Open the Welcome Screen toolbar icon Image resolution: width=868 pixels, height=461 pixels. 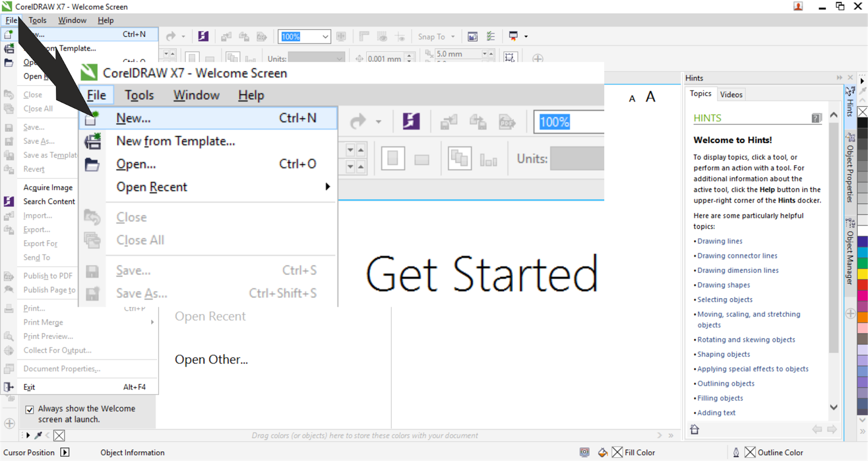click(473, 36)
